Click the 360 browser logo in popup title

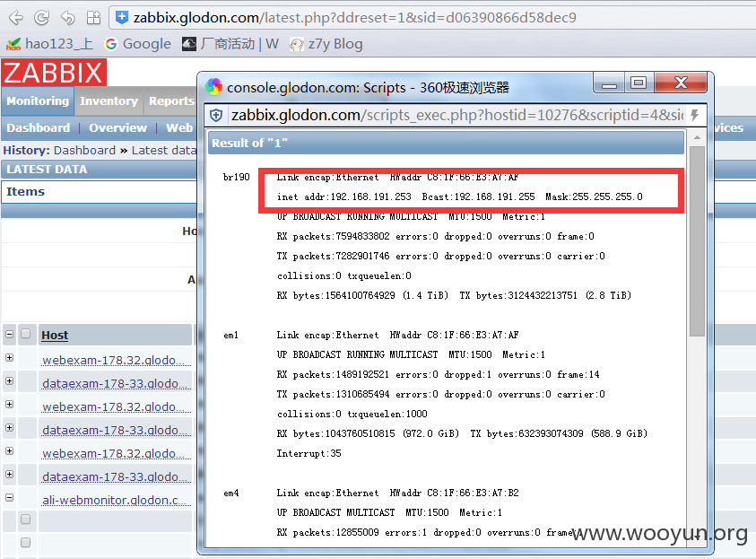point(213,87)
